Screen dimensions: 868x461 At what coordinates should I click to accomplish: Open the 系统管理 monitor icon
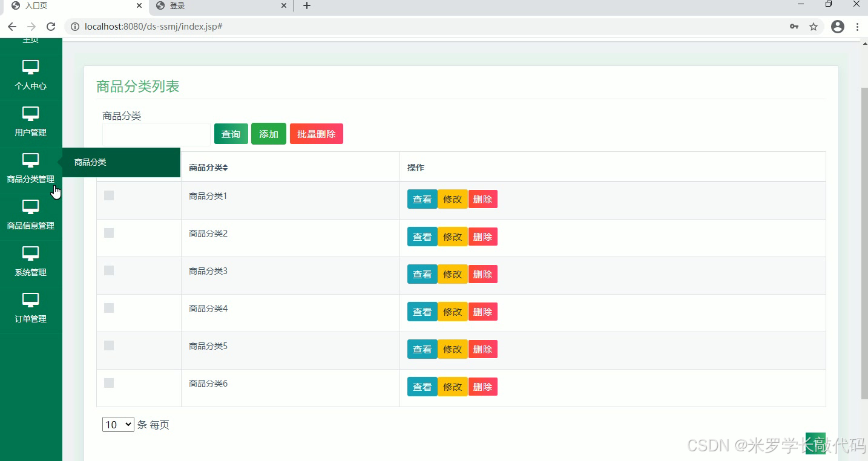click(30, 253)
